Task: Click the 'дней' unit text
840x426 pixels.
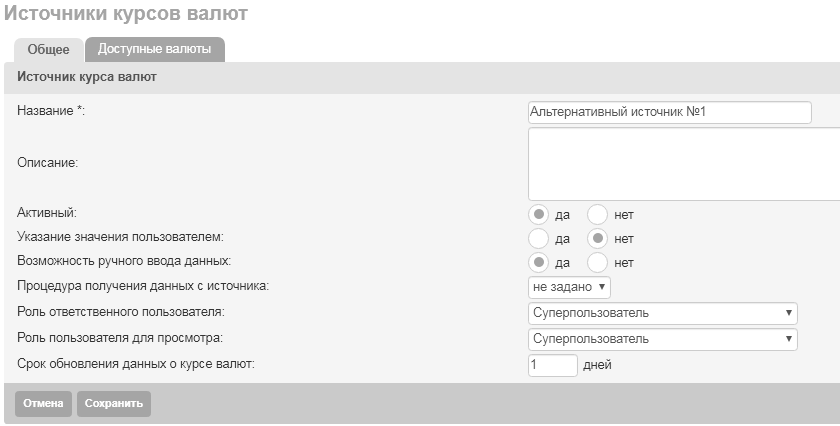Action: pos(597,365)
